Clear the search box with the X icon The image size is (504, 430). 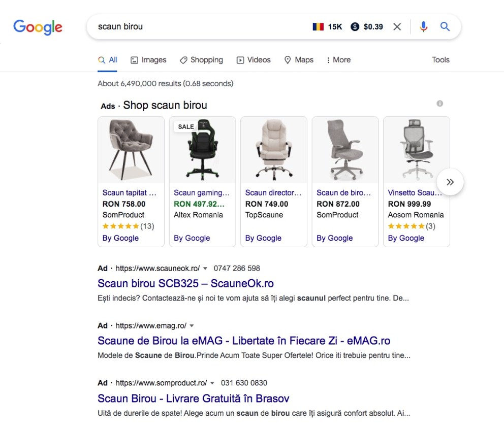[397, 27]
